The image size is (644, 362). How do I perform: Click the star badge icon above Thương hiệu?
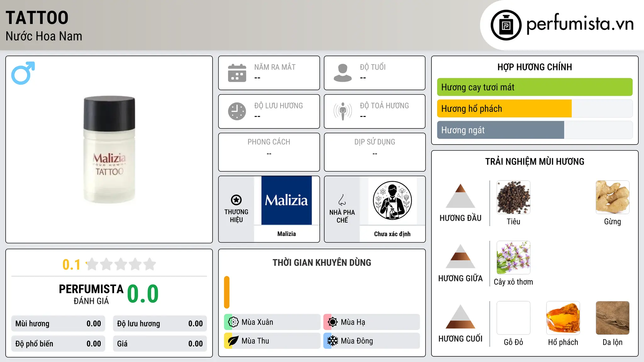236,200
